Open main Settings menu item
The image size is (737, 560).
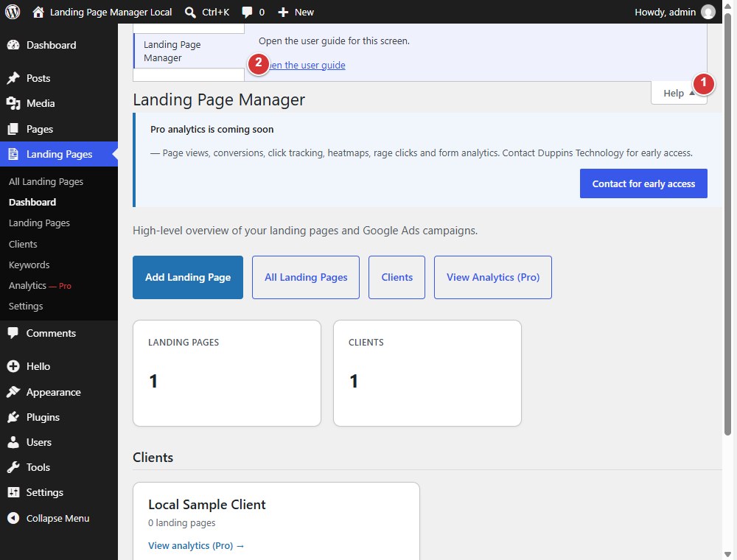pos(59,492)
